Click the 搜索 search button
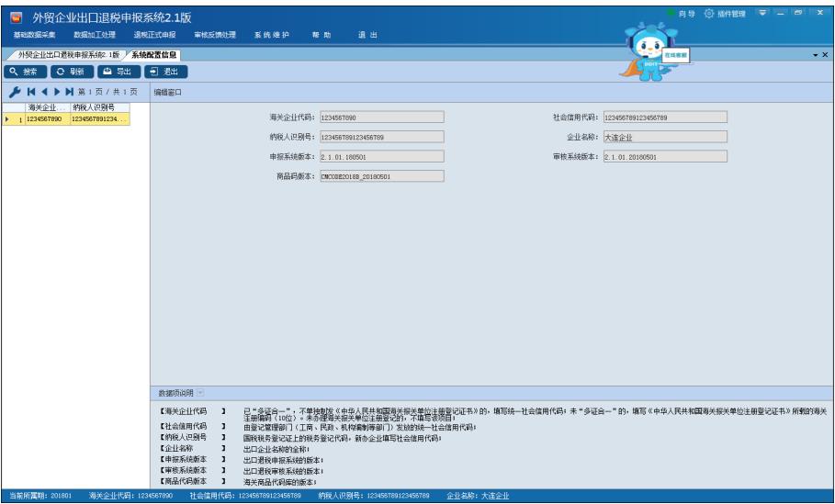The image size is (835, 504). coord(24,71)
